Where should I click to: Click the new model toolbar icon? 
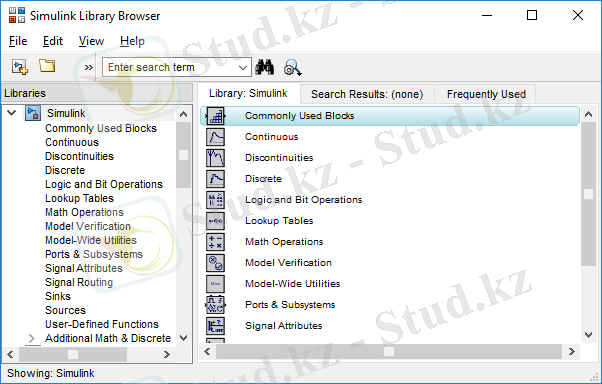(x=20, y=67)
